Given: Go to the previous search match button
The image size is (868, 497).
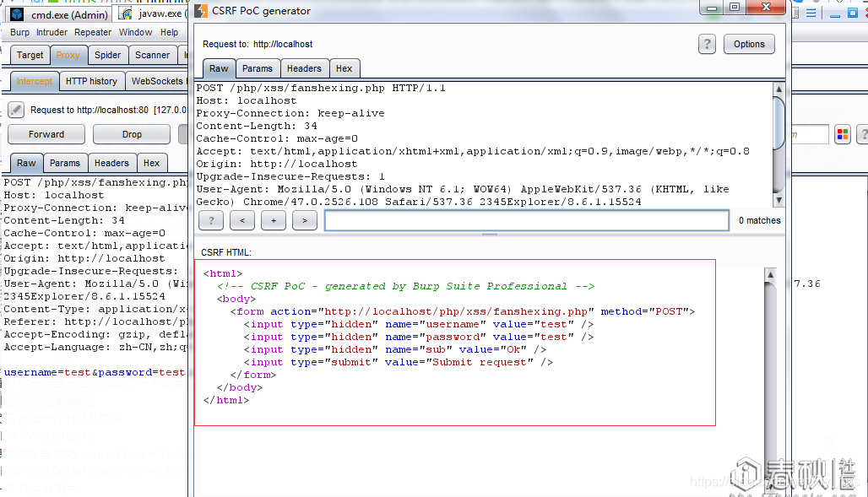Looking at the screenshot, I should tap(242, 220).
